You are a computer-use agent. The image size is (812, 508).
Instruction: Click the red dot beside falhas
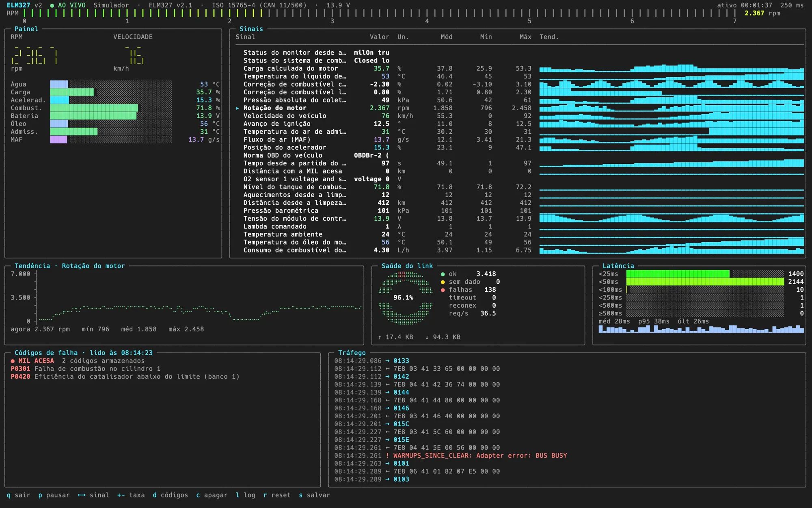coord(443,290)
